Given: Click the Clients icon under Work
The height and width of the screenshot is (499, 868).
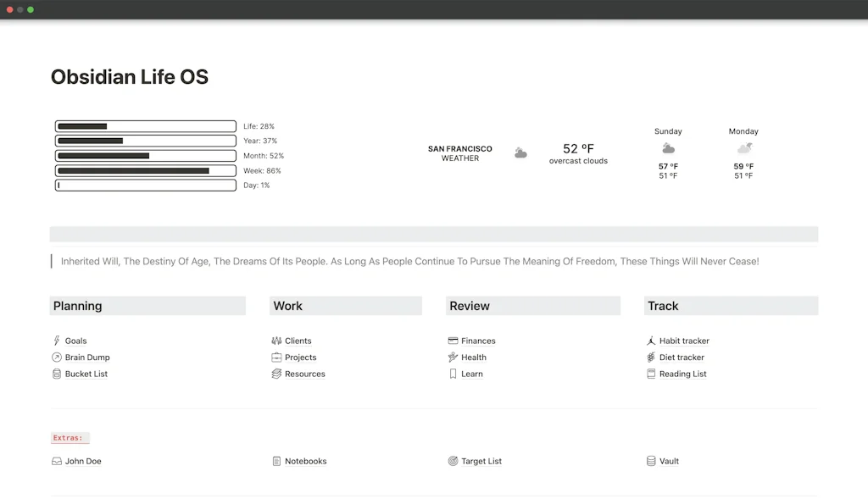Looking at the screenshot, I should (x=275, y=341).
